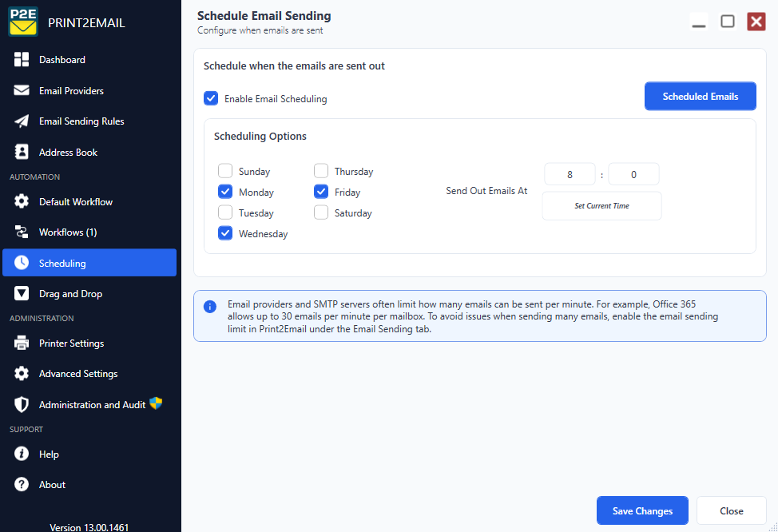Click the Scheduling Options heading

(x=260, y=136)
